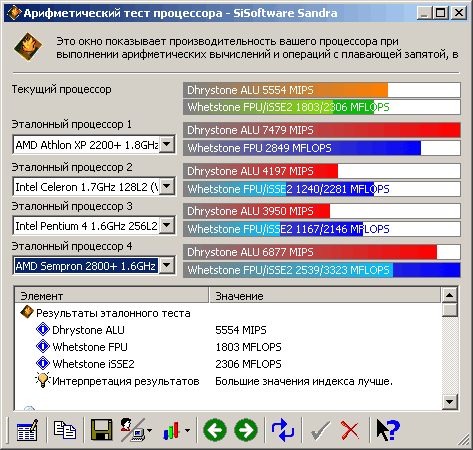Open the options table icon in toolbar
Viewport: 473px width, 450px height.
27,430
